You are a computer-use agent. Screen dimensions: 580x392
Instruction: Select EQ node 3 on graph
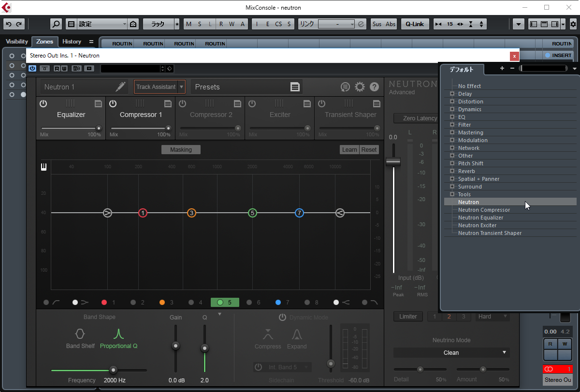[x=191, y=213]
